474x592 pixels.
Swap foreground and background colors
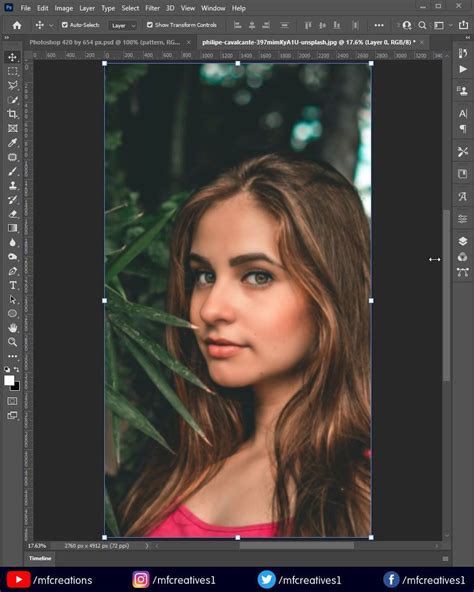[x=17, y=369]
